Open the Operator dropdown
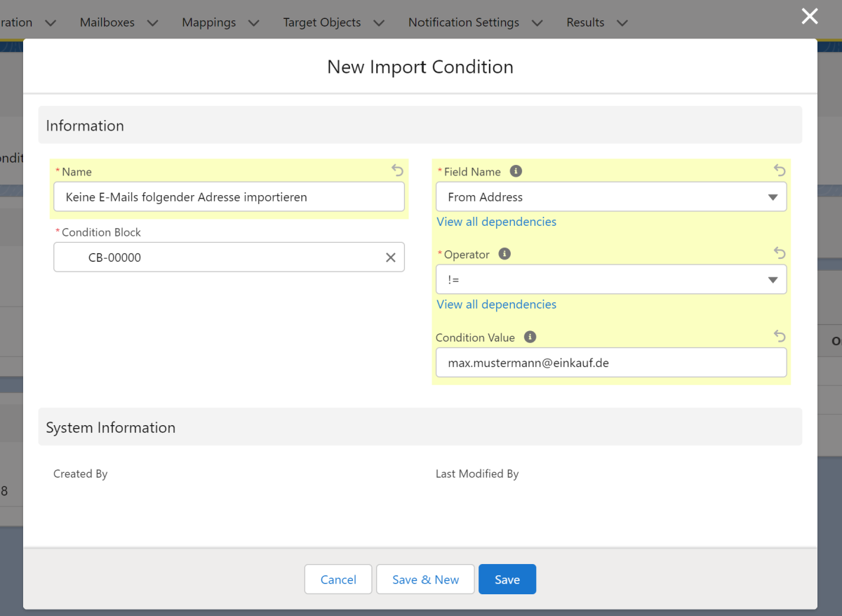842x616 pixels. click(610, 280)
